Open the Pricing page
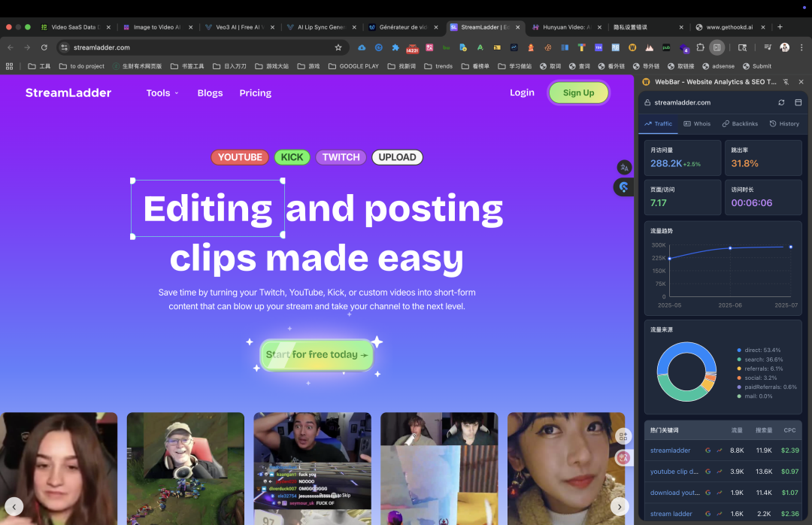812x525 pixels. 256,93
